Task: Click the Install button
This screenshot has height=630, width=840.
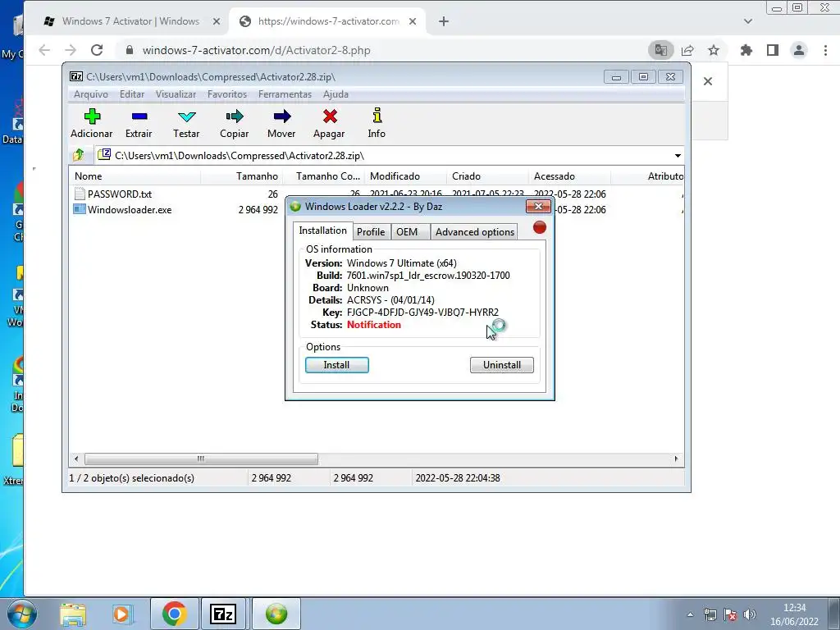Action: pos(337,365)
